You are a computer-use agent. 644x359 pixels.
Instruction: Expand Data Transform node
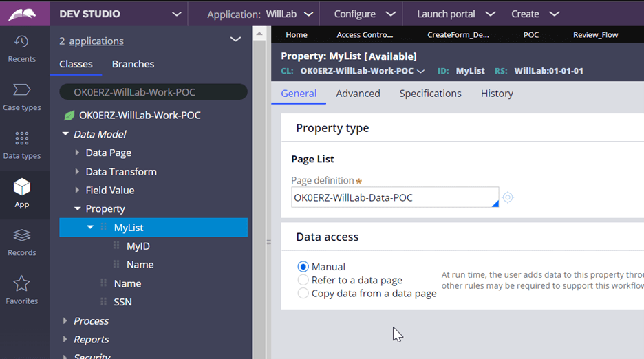pos(77,171)
